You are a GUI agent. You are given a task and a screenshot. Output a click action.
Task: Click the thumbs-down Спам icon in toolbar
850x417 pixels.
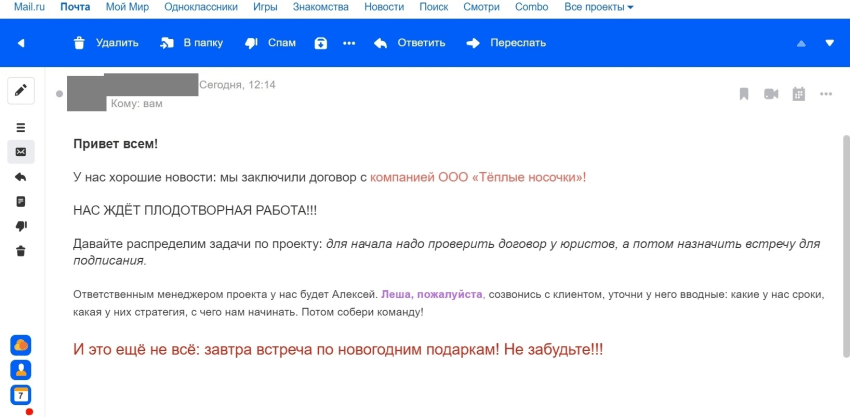coord(251,43)
